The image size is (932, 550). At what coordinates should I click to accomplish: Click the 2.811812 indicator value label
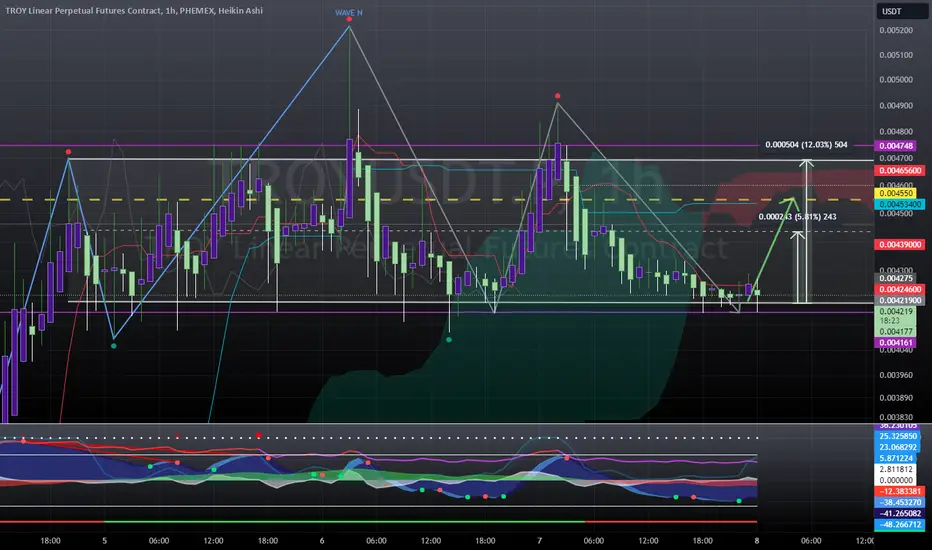pyautogui.click(x=897, y=469)
